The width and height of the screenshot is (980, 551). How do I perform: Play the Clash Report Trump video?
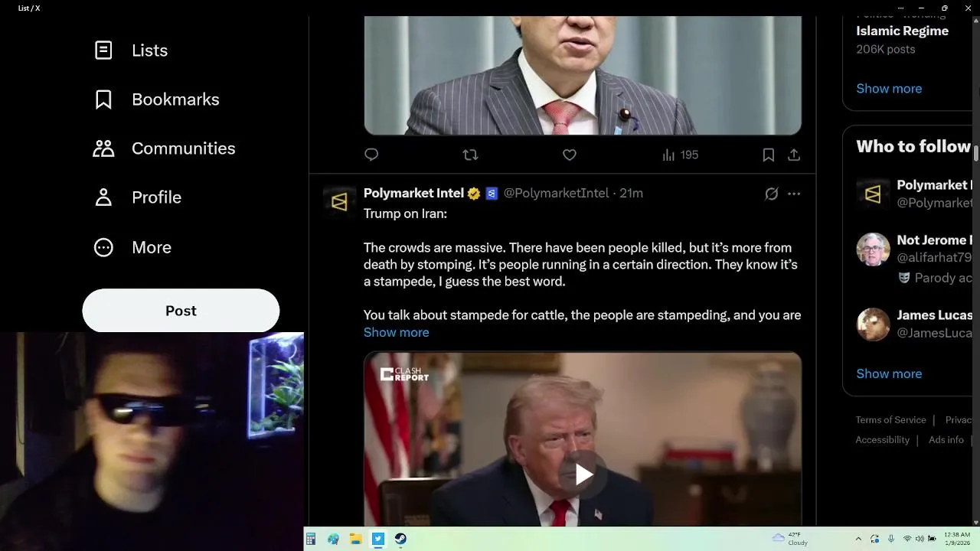click(x=583, y=474)
